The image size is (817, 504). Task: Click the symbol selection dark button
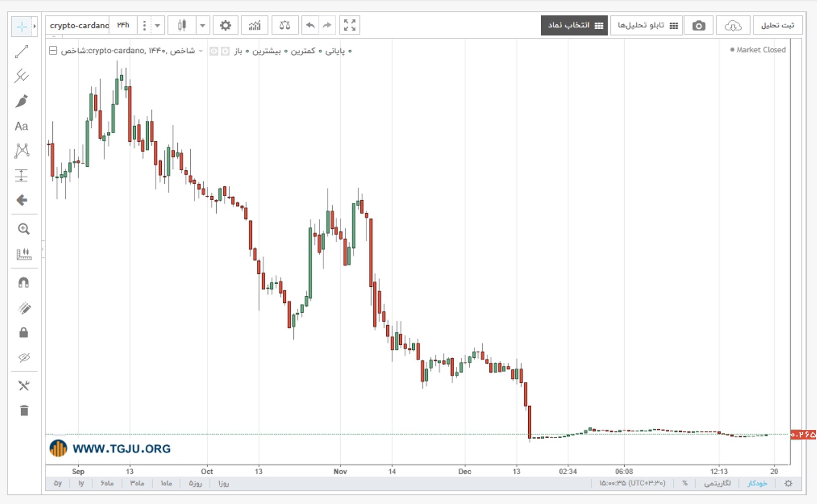coord(575,25)
